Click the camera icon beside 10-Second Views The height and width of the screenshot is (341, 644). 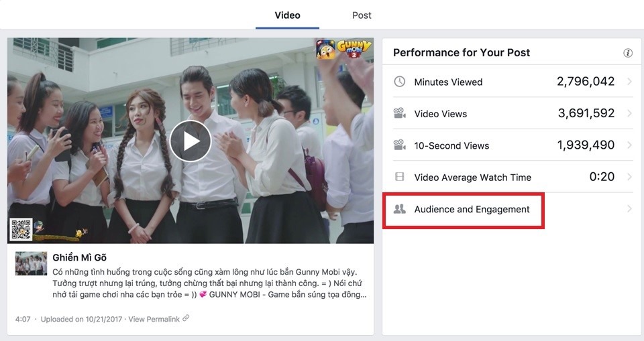pos(400,145)
